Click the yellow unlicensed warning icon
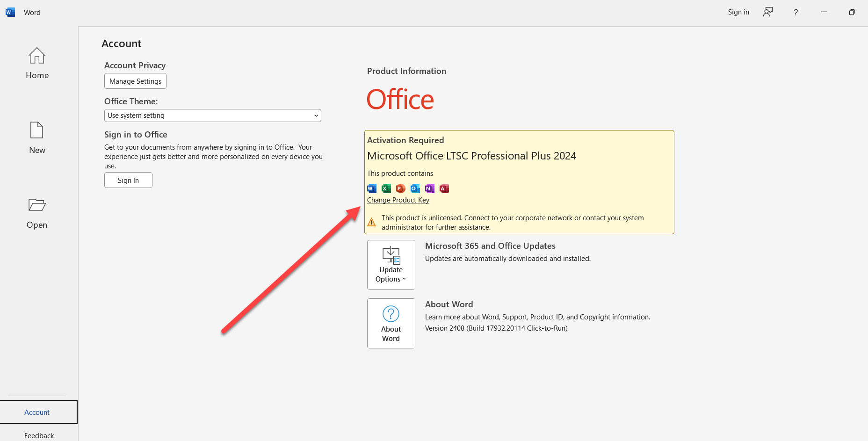Image resolution: width=868 pixels, height=441 pixels. [x=372, y=222]
